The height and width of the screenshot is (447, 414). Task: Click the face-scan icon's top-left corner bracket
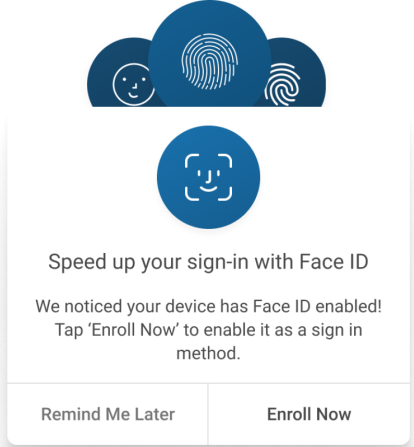tap(192, 160)
